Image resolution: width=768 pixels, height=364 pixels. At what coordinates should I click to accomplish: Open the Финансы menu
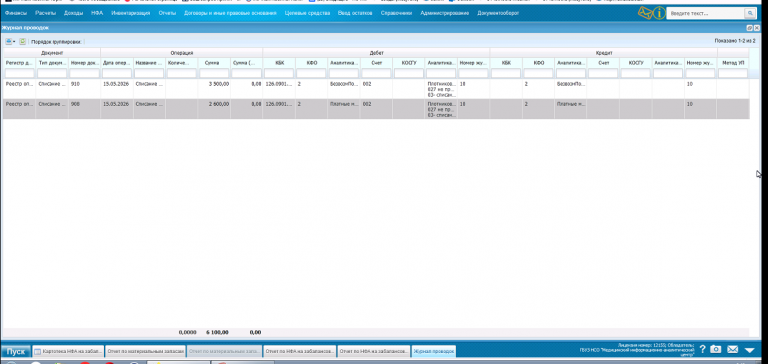[x=16, y=13]
